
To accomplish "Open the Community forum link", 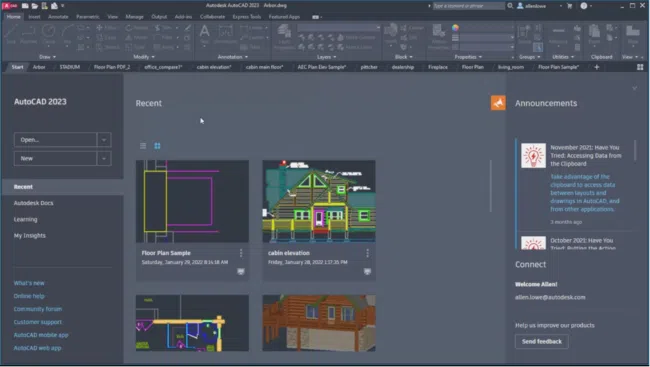I will point(38,309).
